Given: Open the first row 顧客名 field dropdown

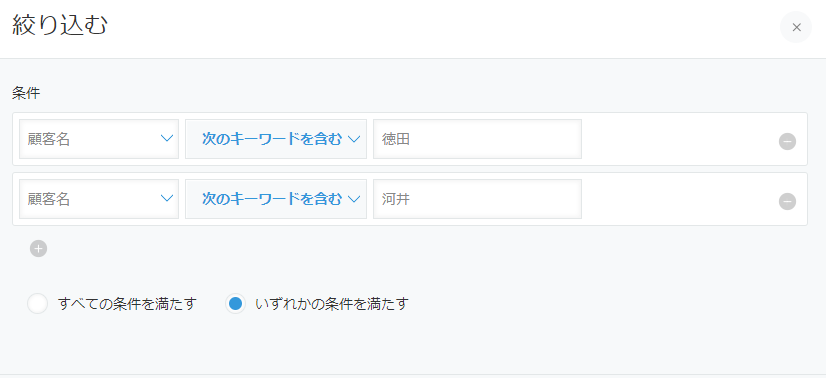Looking at the screenshot, I should coord(99,139).
